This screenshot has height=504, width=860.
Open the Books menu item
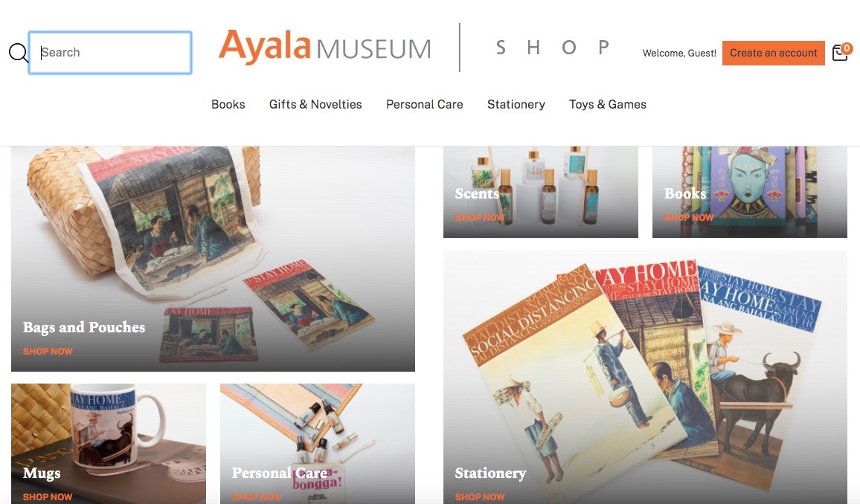pos(228,104)
